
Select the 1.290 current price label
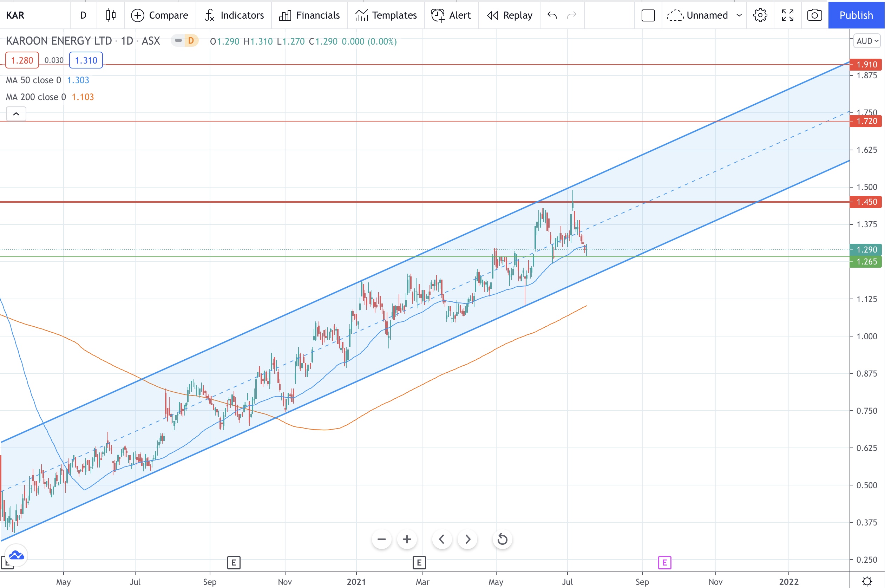(x=865, y=250)
